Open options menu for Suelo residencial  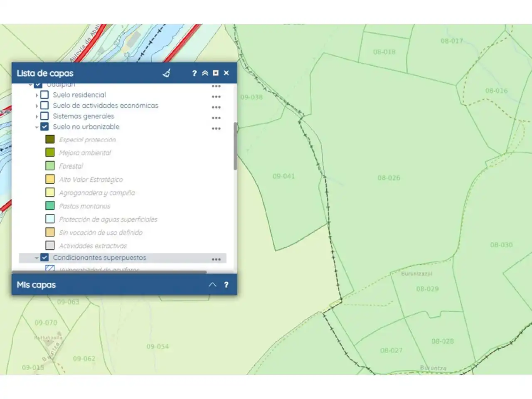pos(216,97)
